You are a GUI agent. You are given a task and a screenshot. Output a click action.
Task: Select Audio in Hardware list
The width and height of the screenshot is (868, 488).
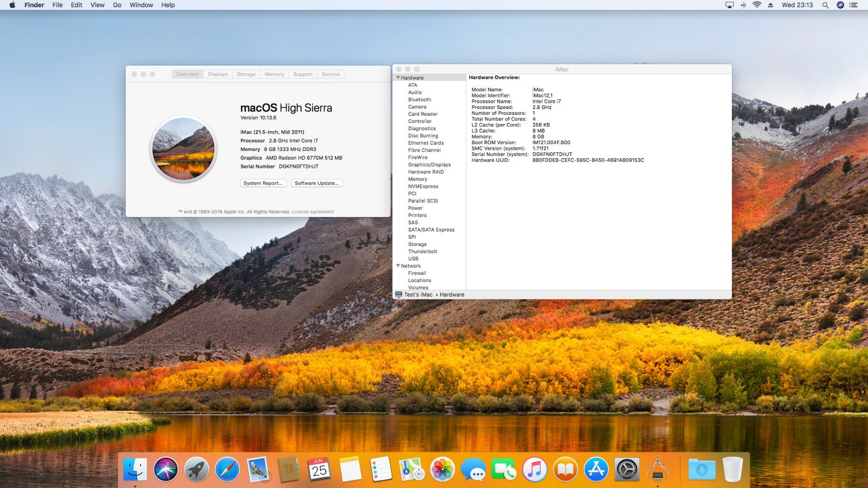pos(415,92)
